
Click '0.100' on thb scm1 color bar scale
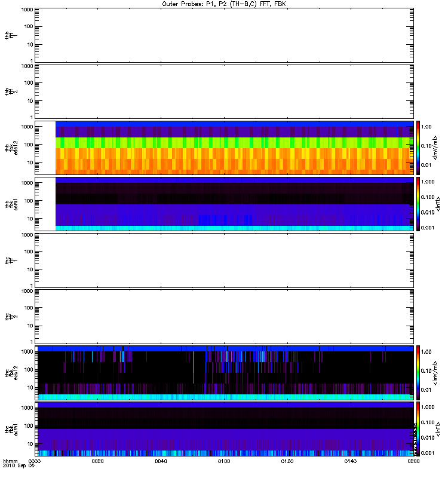(x=428, y=197)
